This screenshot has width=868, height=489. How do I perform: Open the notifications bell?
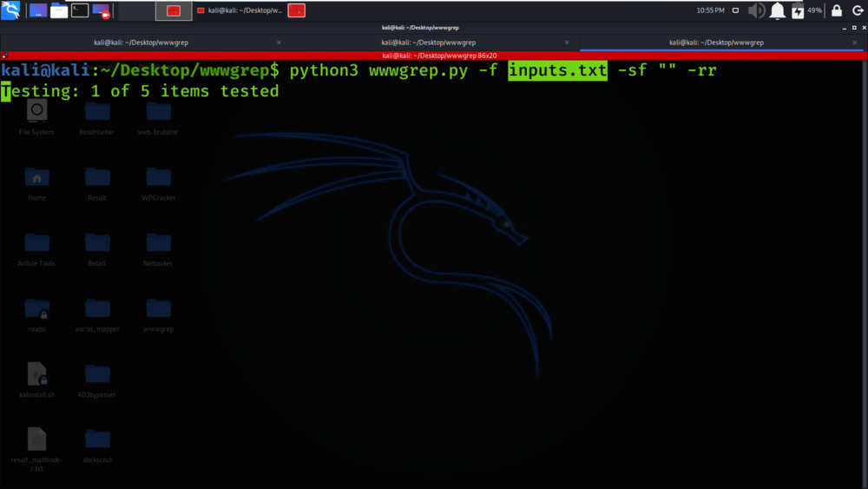point(777,10)
